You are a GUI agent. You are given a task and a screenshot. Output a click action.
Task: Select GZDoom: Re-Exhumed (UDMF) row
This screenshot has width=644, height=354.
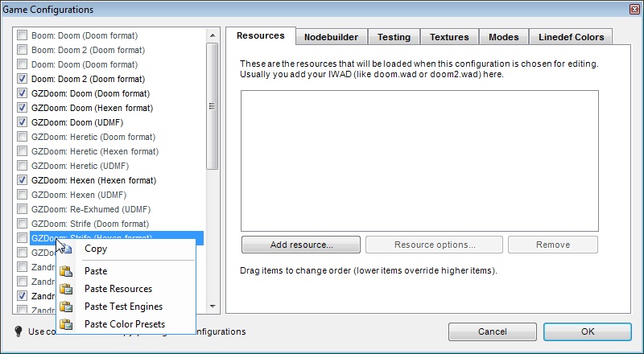click(x=91, y=209)
